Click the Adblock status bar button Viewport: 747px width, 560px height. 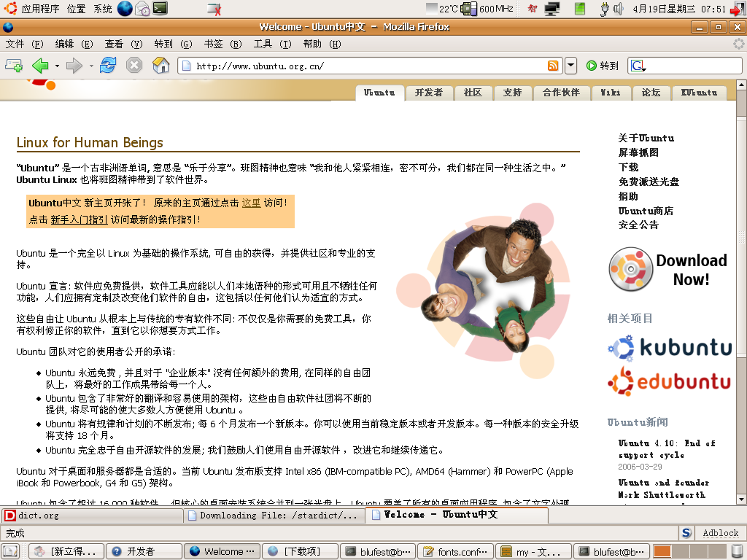coord(720,533)
